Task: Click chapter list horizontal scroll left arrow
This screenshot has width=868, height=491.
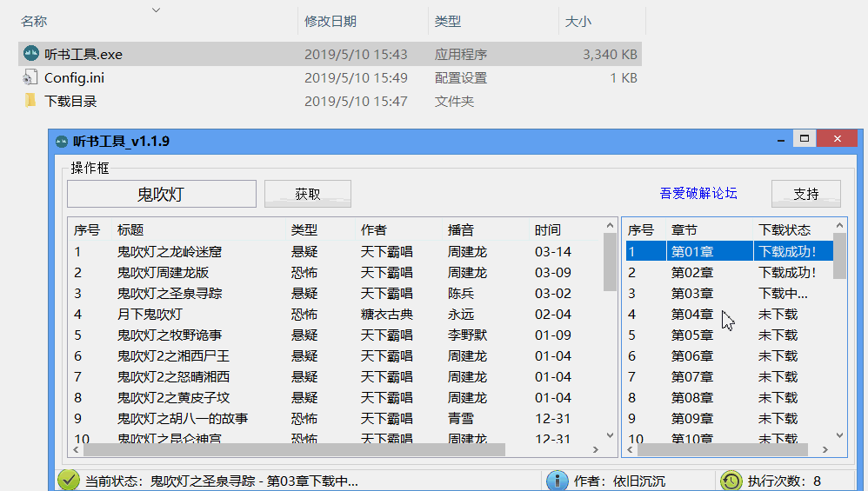Action: 630,450
